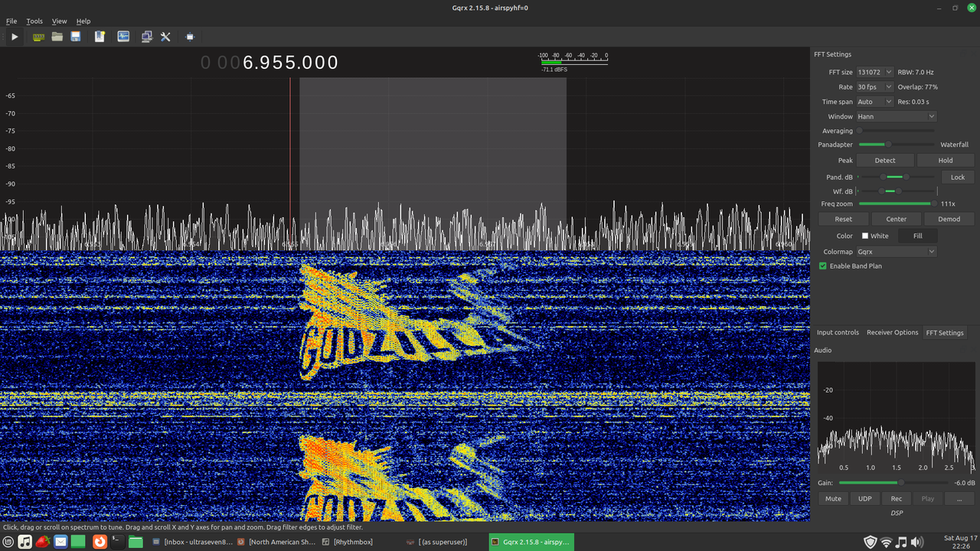Viewport: 980px width, 551px height.
Task: Click the Reset zoom button
Action: point(843,219)
